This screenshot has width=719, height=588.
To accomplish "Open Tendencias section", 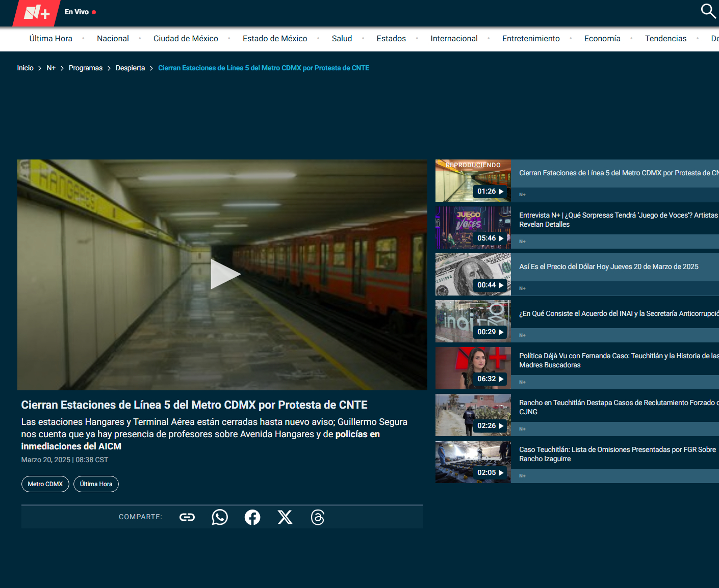I will [x=665, y=39].
